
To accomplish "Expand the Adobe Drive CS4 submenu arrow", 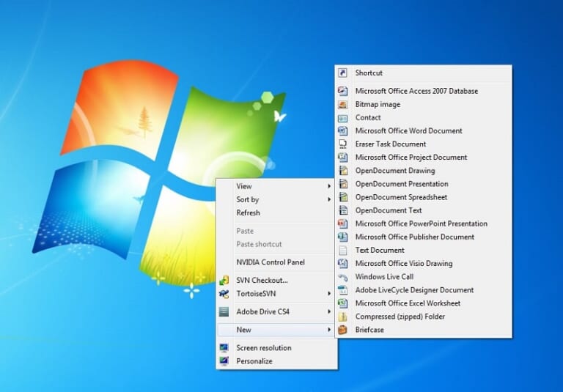I will tap(329, 311).
